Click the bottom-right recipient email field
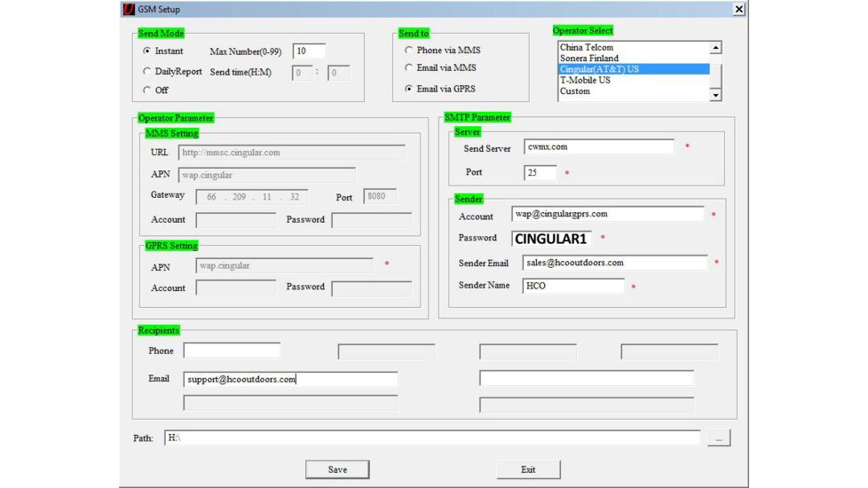Screen dimensions: 868x488 pyautogui.click(x=587, y=405)
